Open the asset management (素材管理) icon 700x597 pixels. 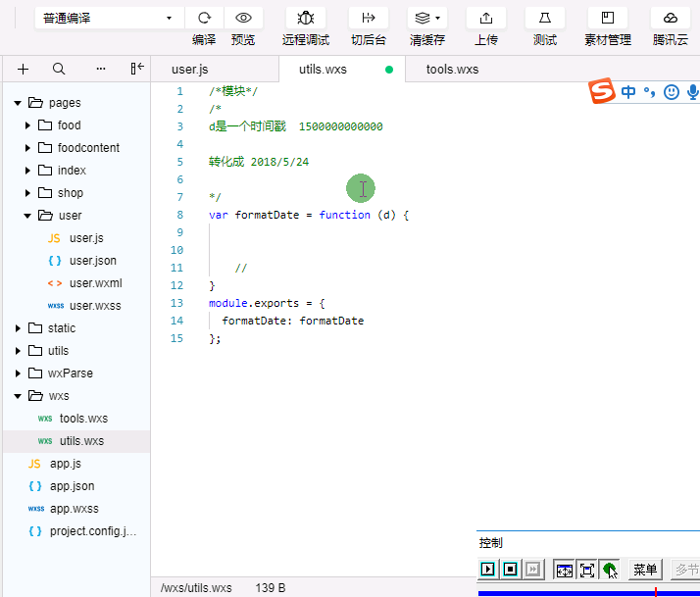608,18
